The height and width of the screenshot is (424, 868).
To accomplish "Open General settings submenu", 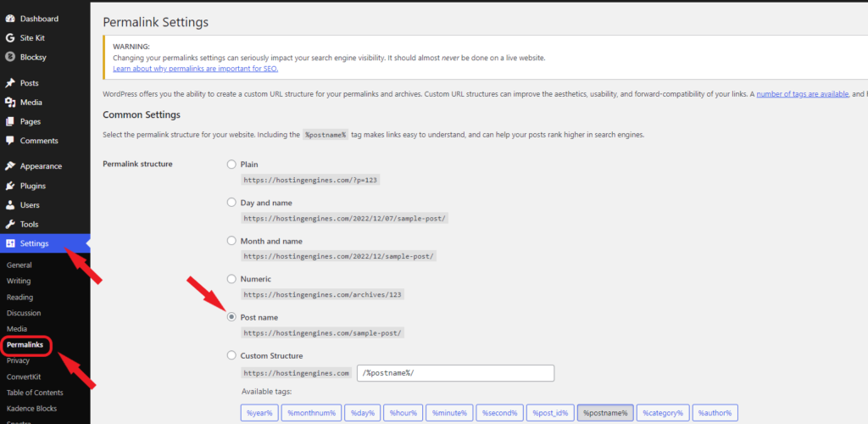I will pyautogui.click(x=19, y=265).
